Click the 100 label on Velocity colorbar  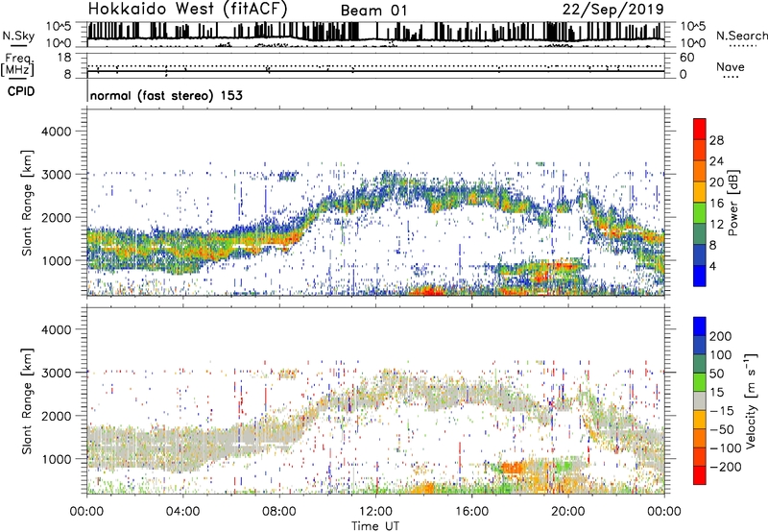[x=721, y=355]
